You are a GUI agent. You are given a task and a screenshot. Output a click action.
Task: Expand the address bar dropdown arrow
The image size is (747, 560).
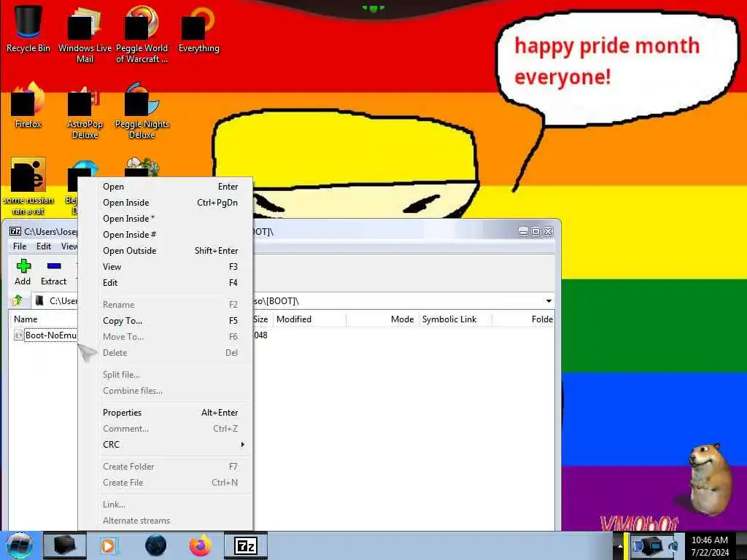[x=549, y=301]
